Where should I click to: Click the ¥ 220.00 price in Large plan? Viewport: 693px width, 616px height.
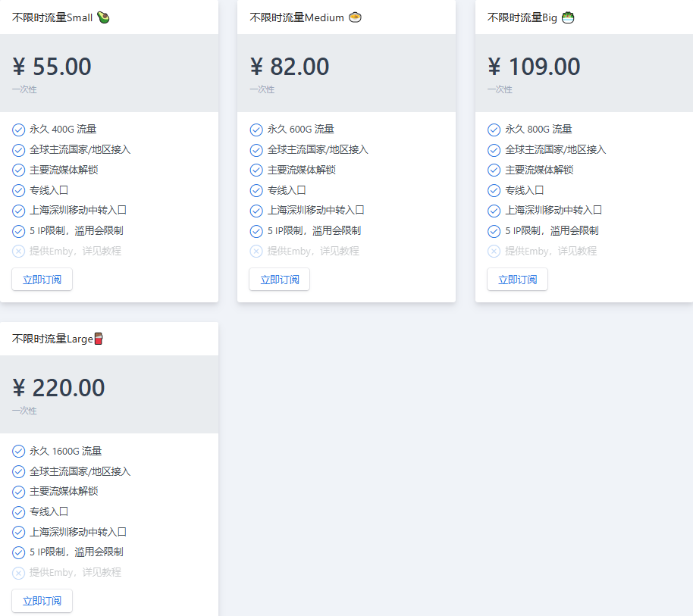58,388
